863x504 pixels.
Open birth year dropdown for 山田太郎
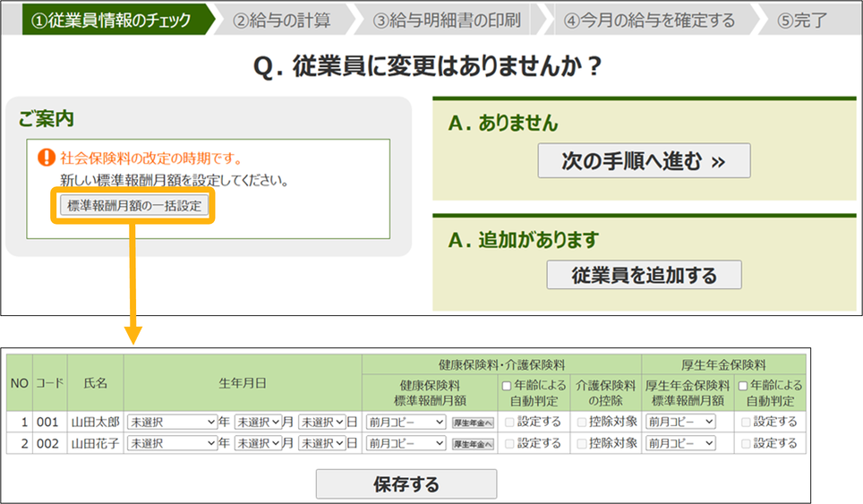click(x=172, y=422)
